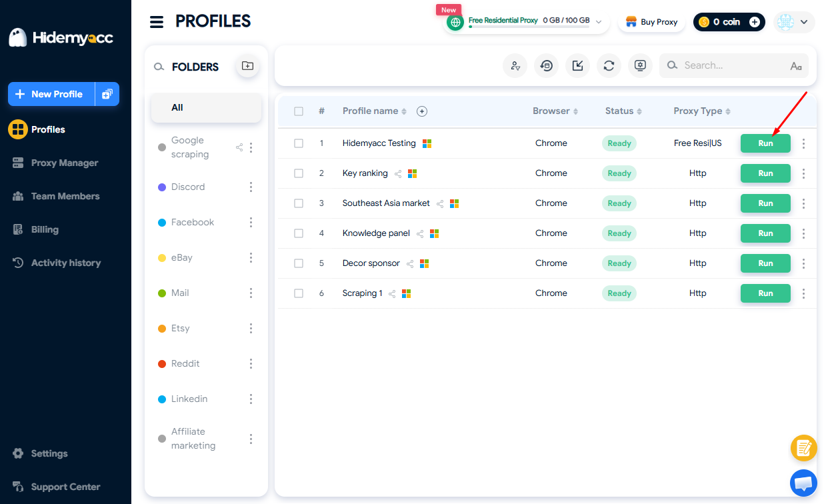The width and height of the screenshot is (828, 504).
Task: Check the Decor sponsor row checkbox
Action: tap(299, 263)
